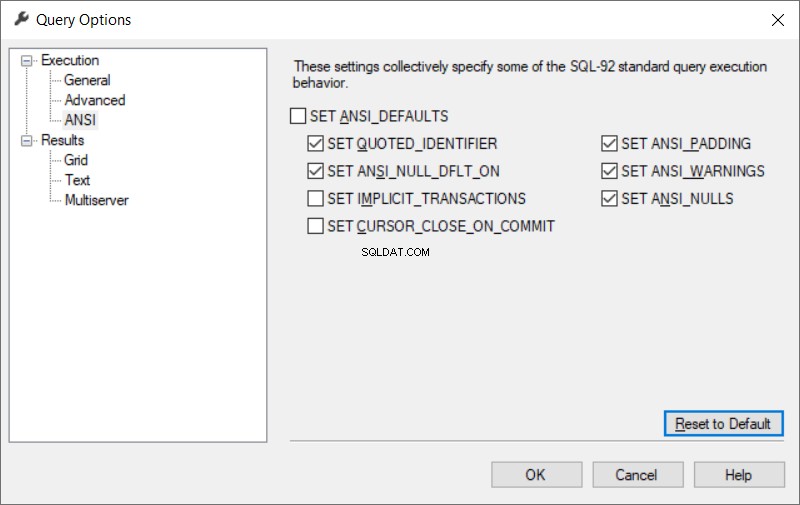Enable SET ANSI_DEFAULTS checkbox
Screen dimensions: 800x505
(x=298, y=116)
